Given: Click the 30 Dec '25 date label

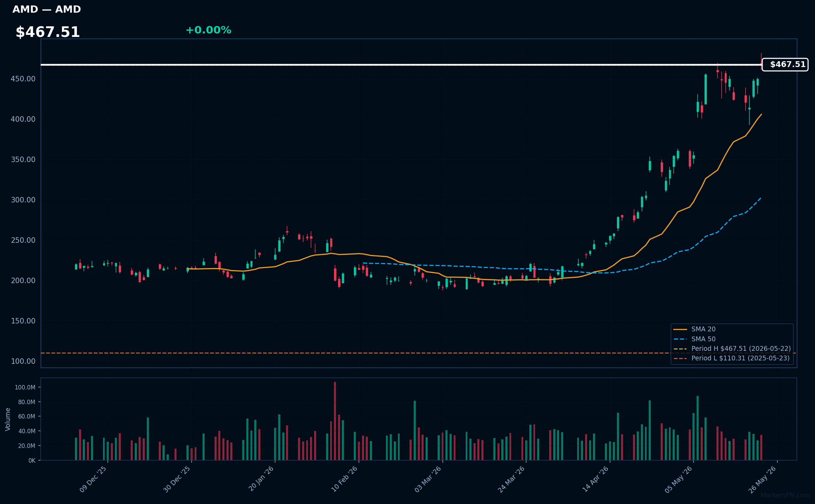Looking at the screenshot, I should coord(177,479).
